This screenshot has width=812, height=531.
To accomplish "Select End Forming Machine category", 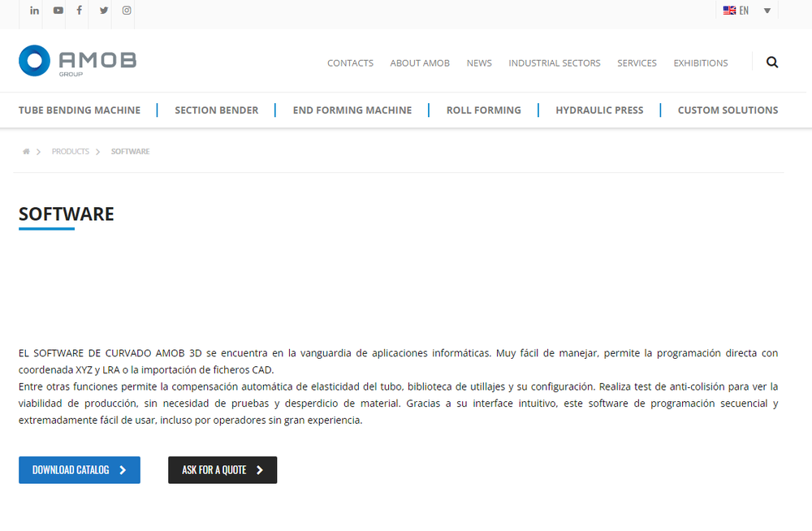I will point(352,110).
